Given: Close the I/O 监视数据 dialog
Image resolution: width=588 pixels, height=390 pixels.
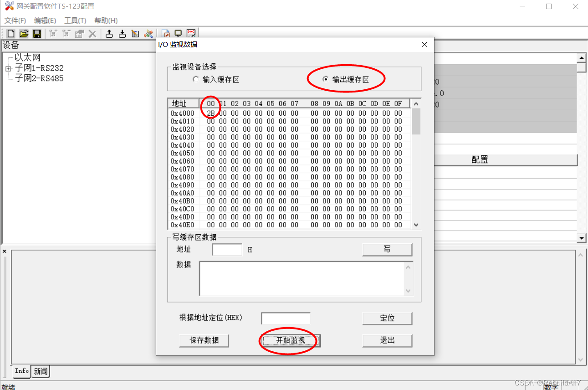Looking at the screenshot, I should [424, 45].
